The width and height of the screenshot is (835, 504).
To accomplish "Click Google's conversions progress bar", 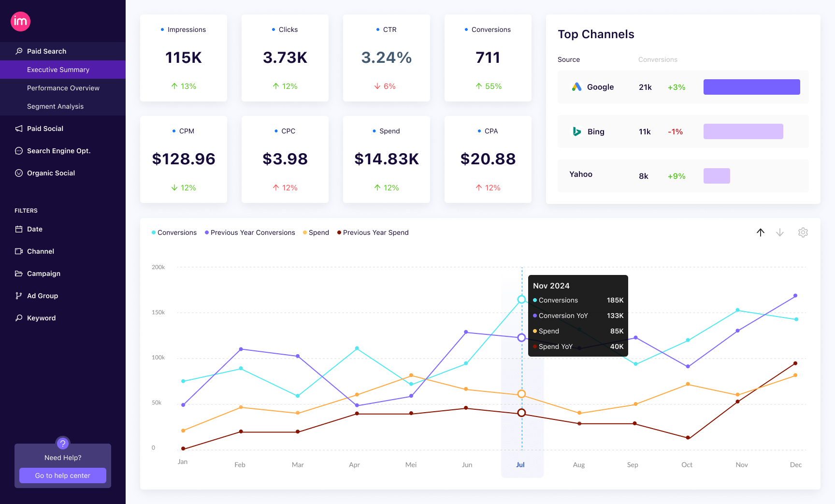I will pyautogui.click(x=751, y=87).
